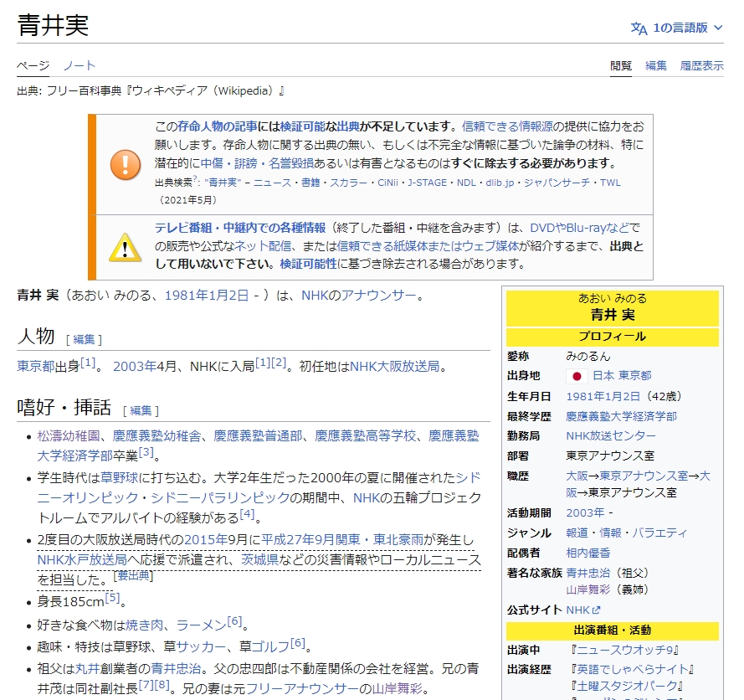Screen dimensions: 744x700
Task: Click the yellow triangle caution icon
Action: 126,247
